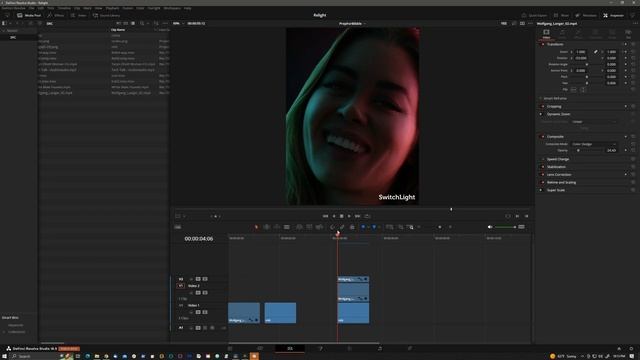Click the Zoom link chain icon

(x=596, y=52)
